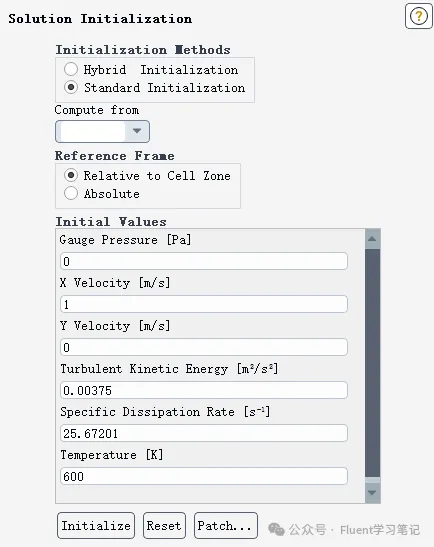
Task: Open the Patch dialog button
Action: [x=226, y=525]
